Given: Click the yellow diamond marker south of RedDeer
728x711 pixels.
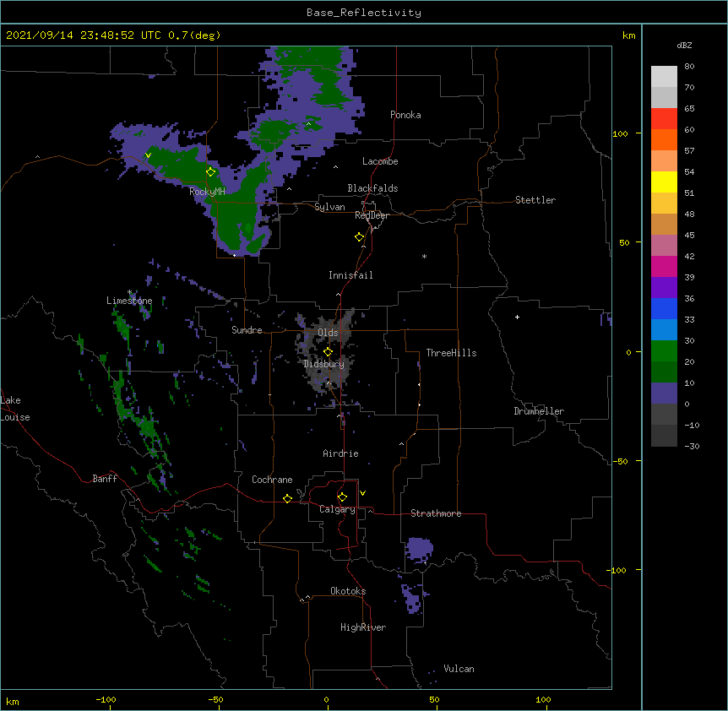Looking at the screenshot, I should click(360, 237).
